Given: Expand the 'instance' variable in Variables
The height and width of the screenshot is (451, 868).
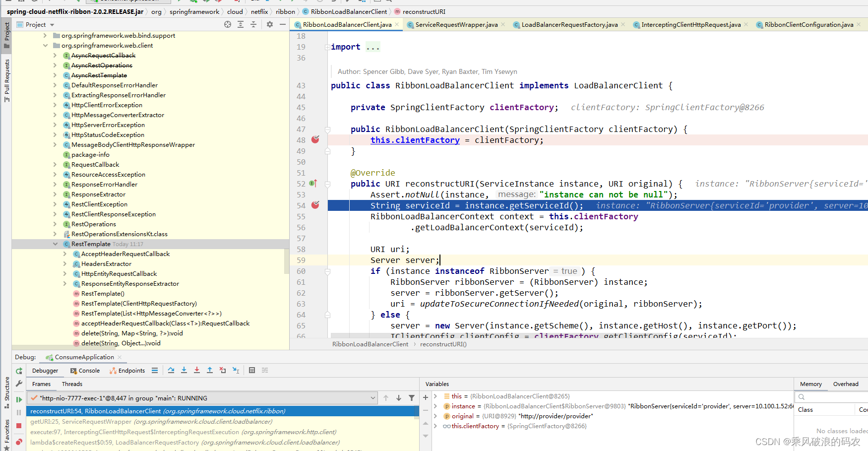Looking at the screenshot, I should click(x=435, y=406).
